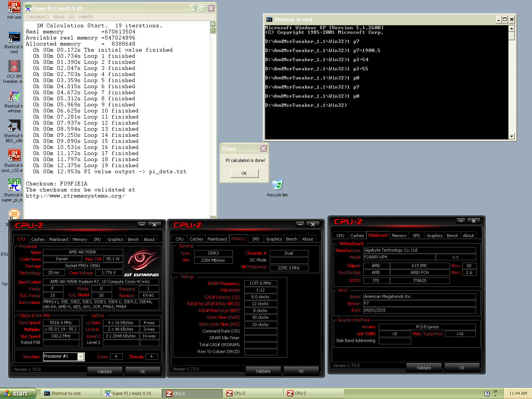Screen dimensions: 532x399
Task: Open About tab in right CPU-Z window
Action: click(x=469, y=236)
